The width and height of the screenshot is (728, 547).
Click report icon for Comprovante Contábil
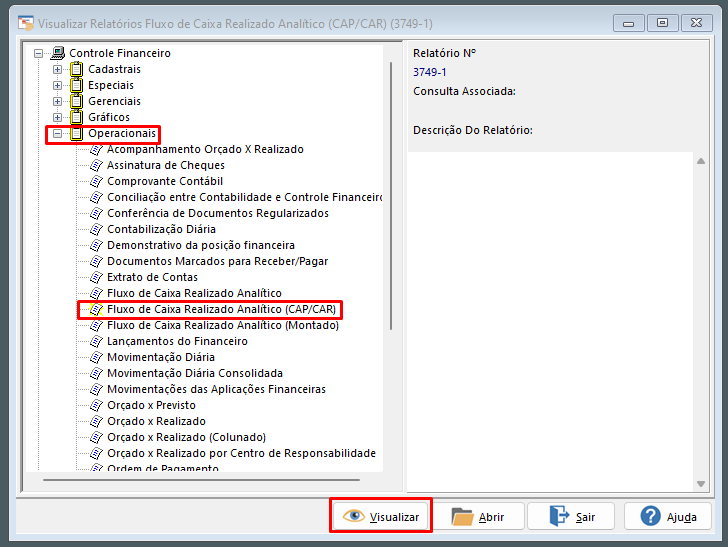click(x=96, y=182)
